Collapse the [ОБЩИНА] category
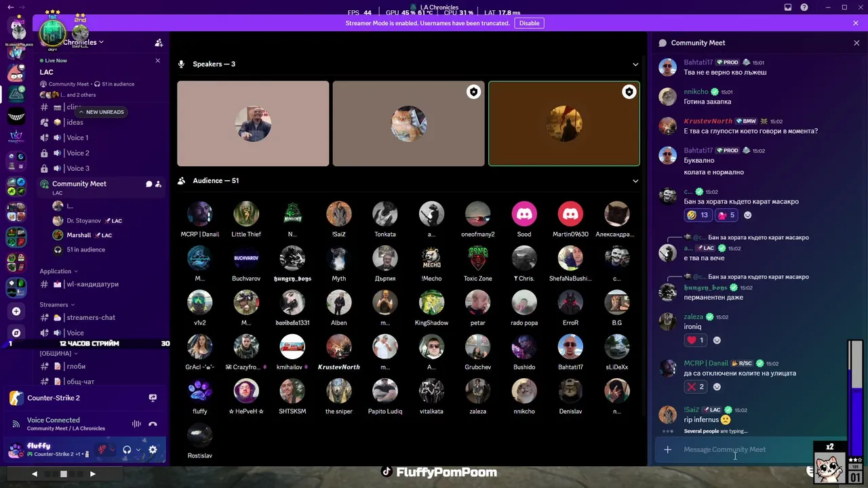This screenshot has height=488, width=868. [58, 353]
